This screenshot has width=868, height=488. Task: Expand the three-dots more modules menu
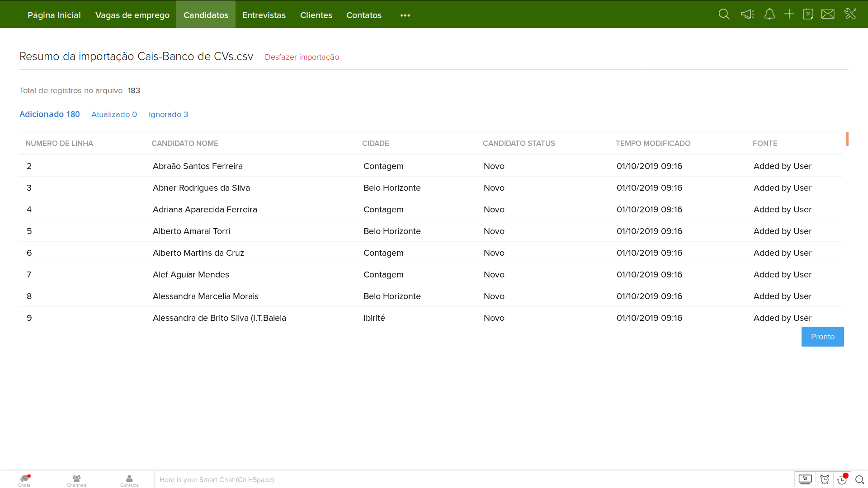click(405, 15)
